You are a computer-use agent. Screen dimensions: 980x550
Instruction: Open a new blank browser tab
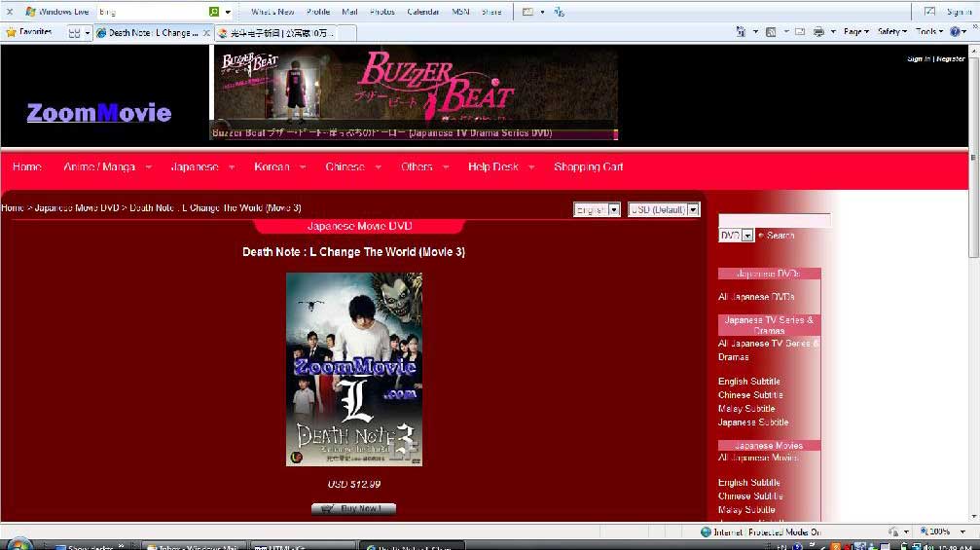[348, 33]
